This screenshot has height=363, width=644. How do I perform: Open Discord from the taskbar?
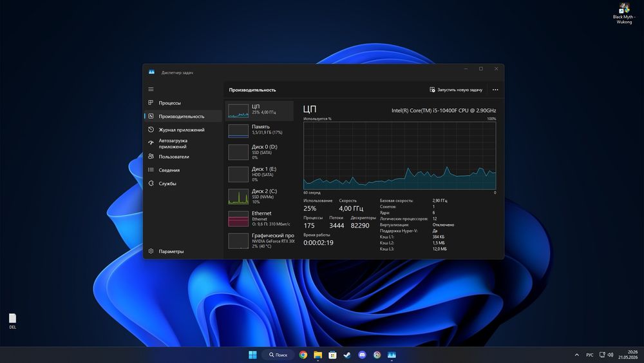[362, 355]
